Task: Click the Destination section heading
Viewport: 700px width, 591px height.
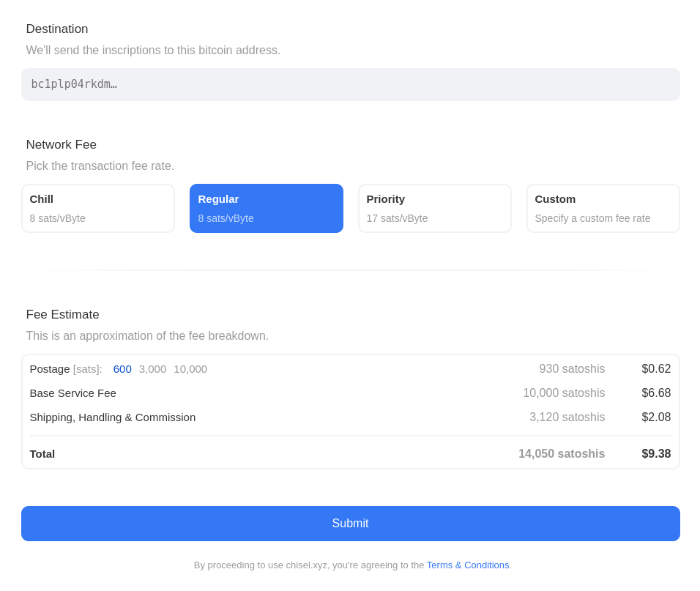Action: point(57,29)
